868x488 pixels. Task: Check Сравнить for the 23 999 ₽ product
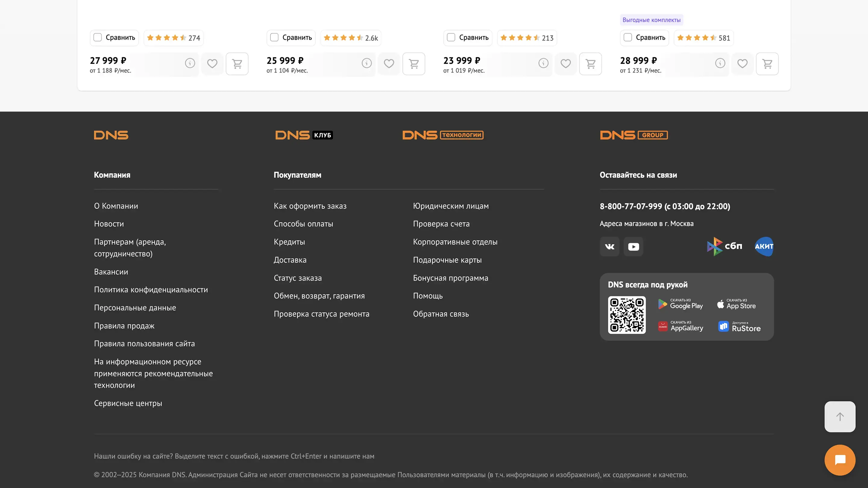point(451,37)
